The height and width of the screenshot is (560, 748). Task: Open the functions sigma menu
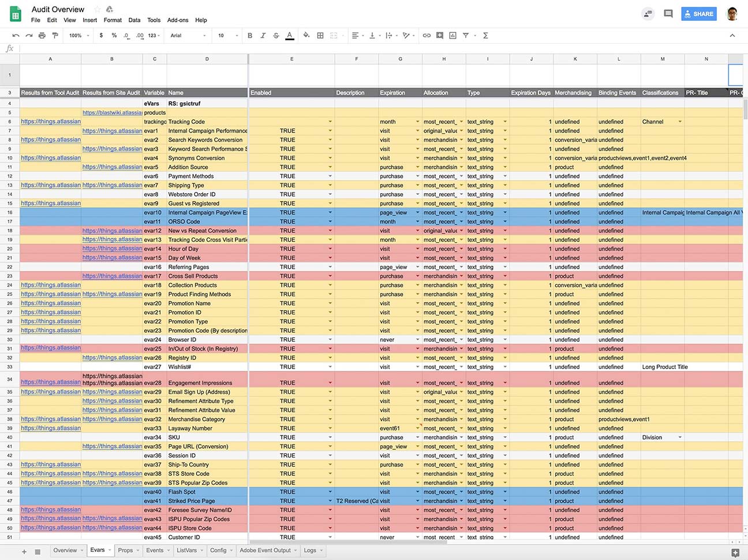(x=485, y=36)
